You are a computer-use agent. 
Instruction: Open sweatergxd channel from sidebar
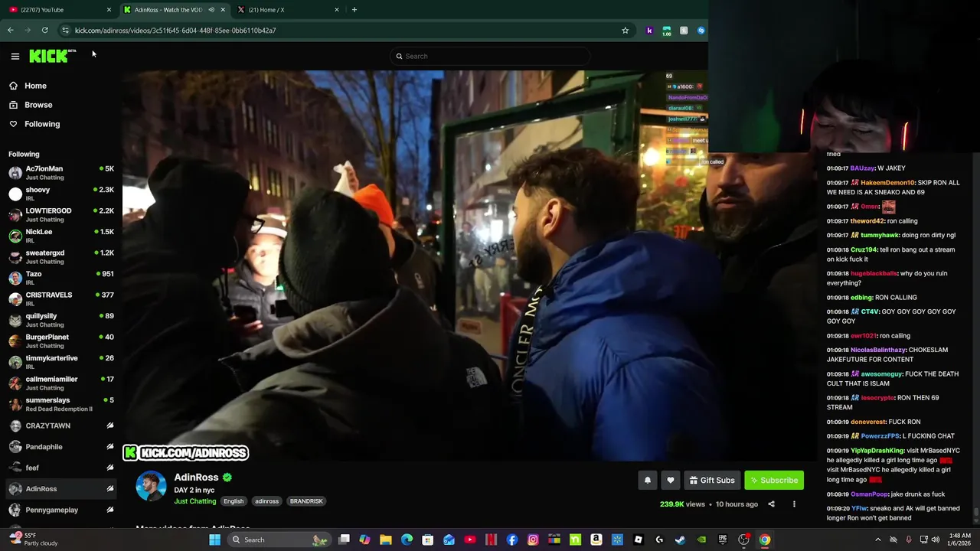point(60,256)
